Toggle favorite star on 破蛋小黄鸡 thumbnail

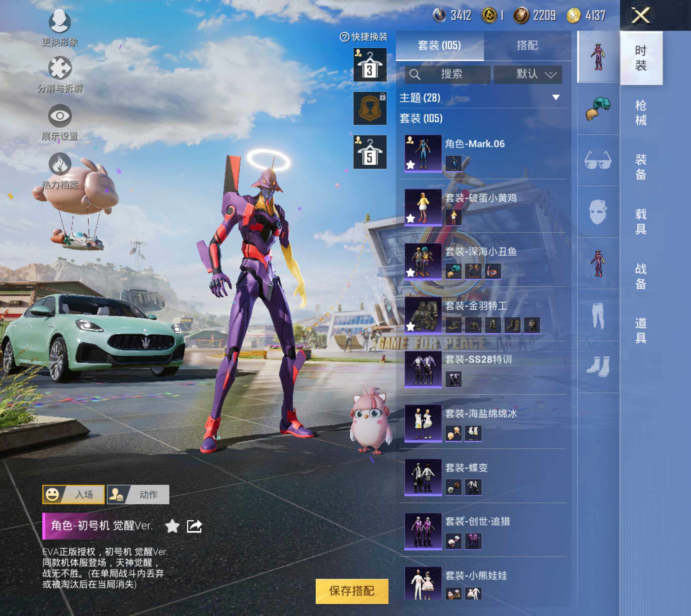(x=410, y=219)
